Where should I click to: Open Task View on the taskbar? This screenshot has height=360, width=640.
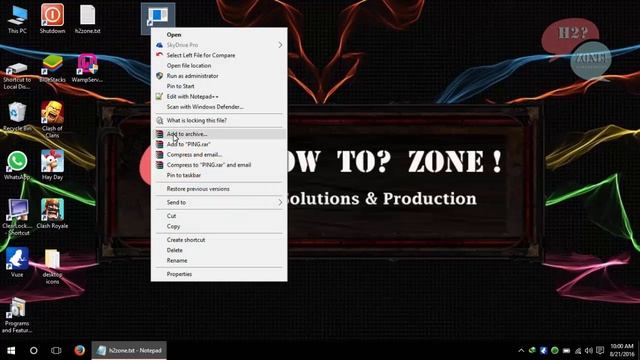[x=56, y=350]
